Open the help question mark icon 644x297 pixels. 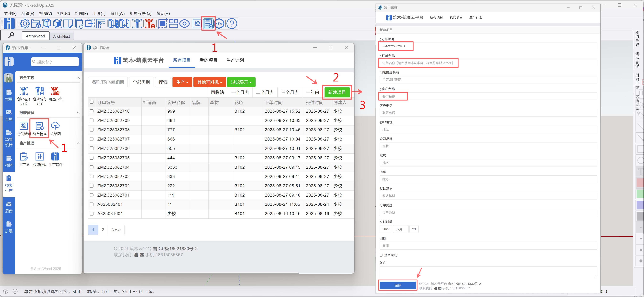pos(232,24)
